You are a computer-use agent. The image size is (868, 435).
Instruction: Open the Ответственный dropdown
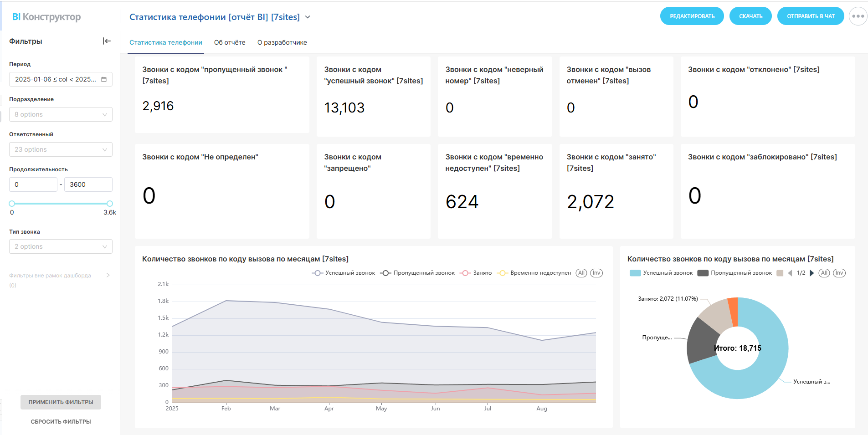(x=61, y=149)
